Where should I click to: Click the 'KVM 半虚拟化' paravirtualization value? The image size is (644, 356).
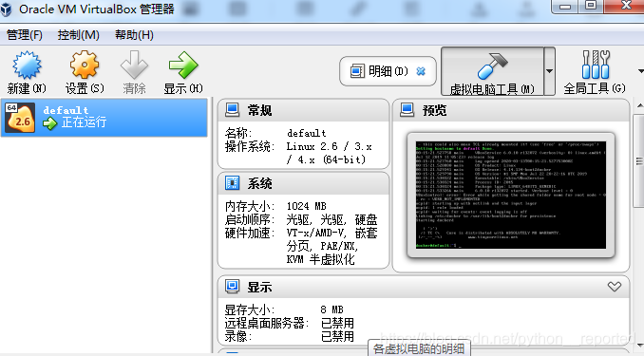tap(320, 259)
